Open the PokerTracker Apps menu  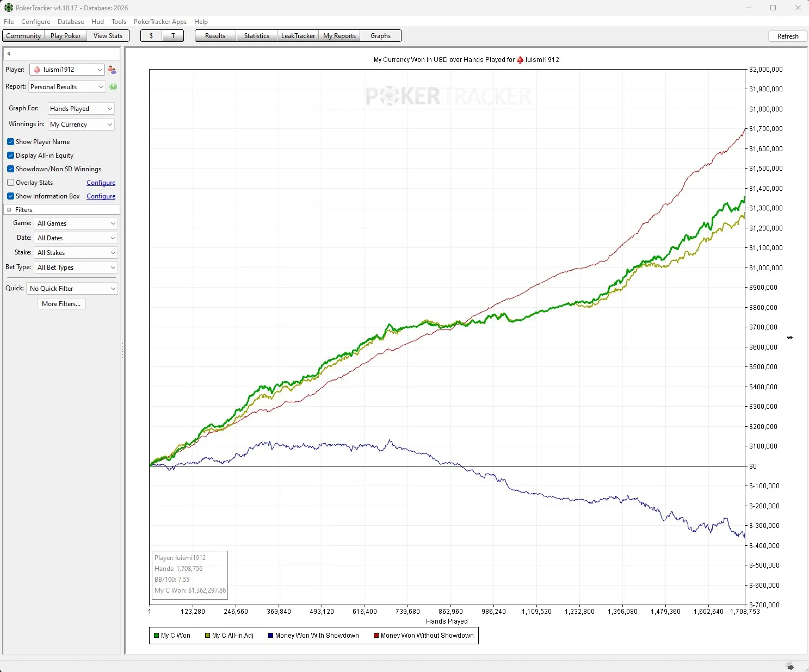pyautogui.click(x=160, y=22)
